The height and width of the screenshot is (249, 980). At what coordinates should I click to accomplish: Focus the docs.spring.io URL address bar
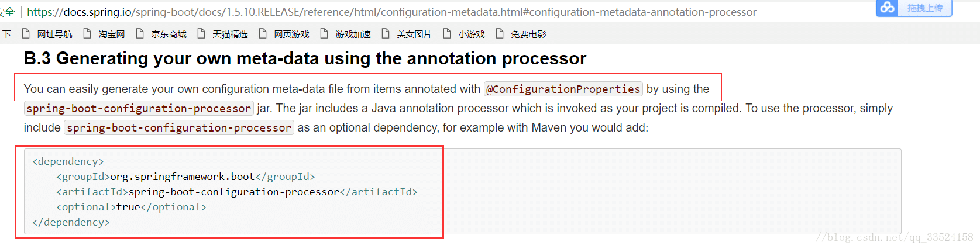point(391,12)
